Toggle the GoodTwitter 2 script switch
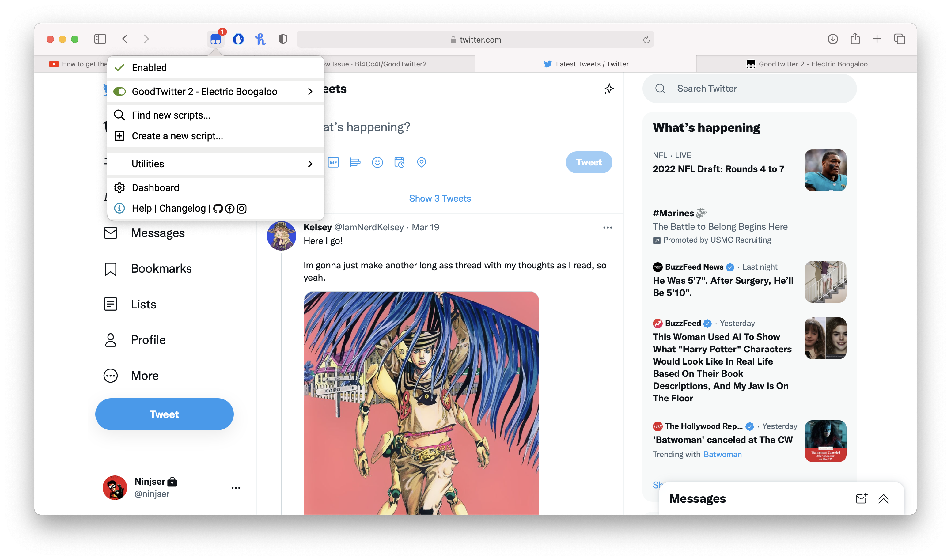Image resolution: width=951 pixels, height=560 pixels. 119,92
